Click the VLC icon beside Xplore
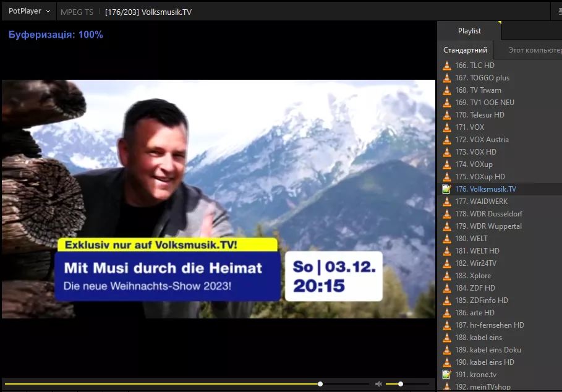 (x=446, y=276)
